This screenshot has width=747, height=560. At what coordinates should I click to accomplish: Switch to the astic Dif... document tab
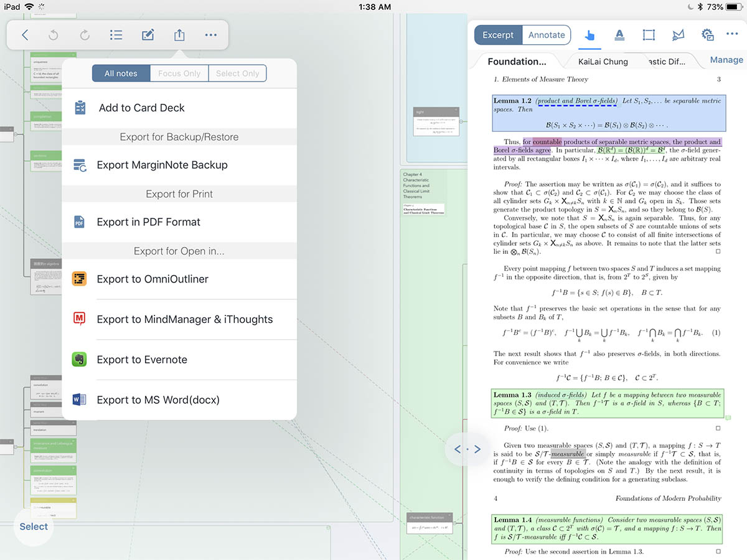(x=667, y=62)
